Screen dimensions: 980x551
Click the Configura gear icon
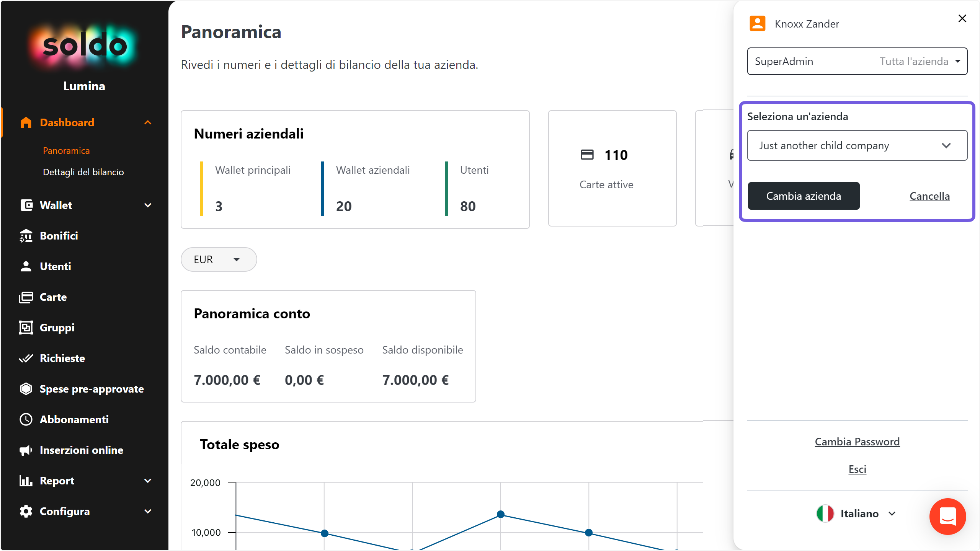[26, 511]
